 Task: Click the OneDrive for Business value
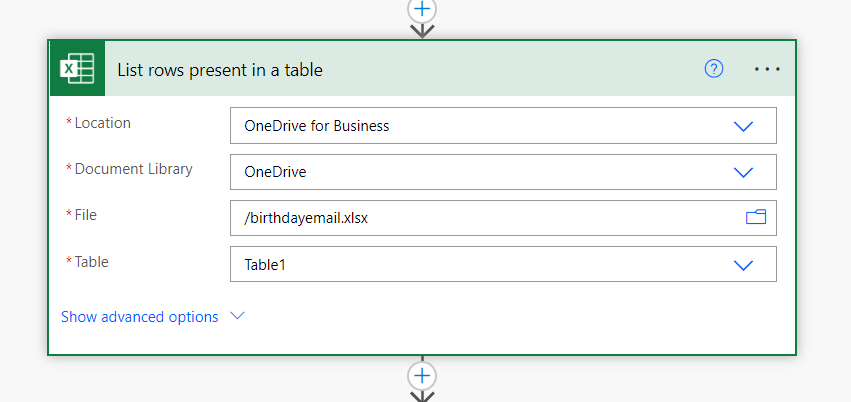tap(316, 126)
